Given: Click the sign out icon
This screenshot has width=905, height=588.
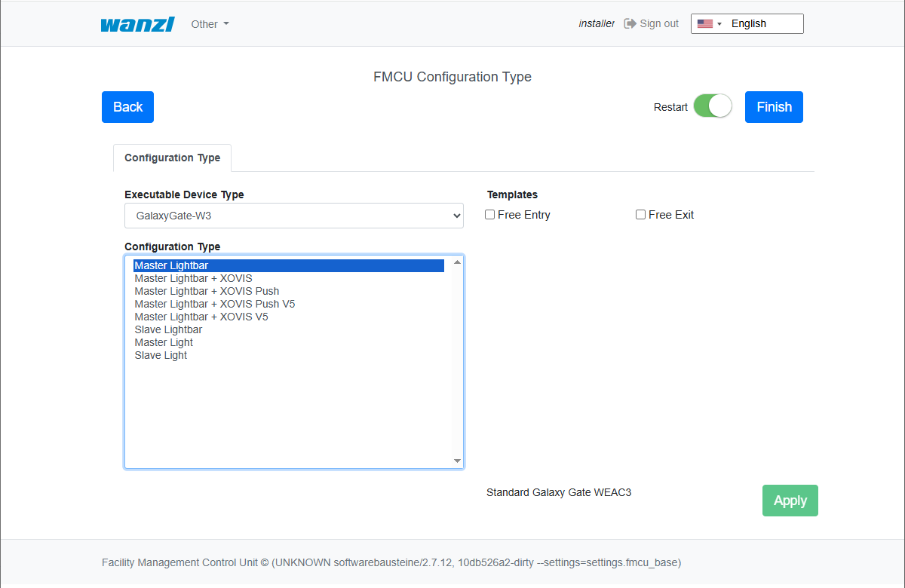Looking at the screenshot, I should tap(630, 23).
